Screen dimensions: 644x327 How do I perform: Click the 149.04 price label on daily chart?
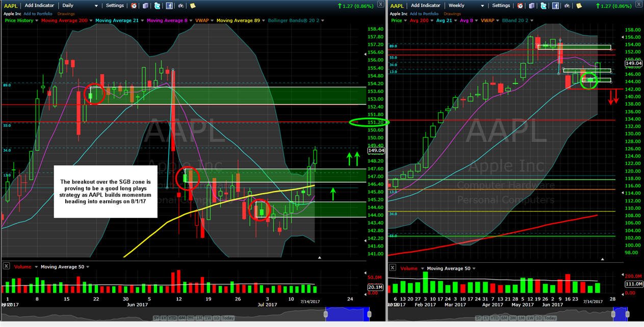click(376, 151)
